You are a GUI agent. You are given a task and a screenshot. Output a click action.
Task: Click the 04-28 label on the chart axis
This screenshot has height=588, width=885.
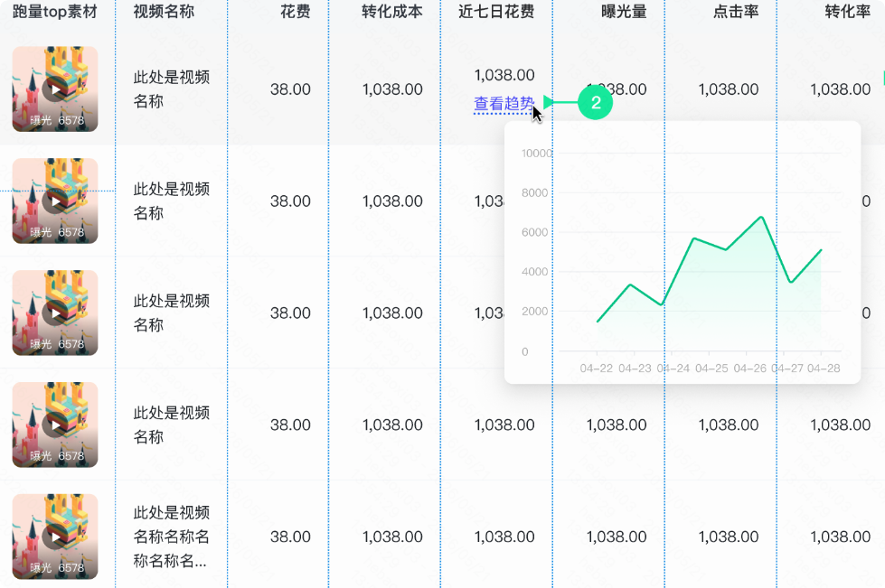tap(824, 369)
